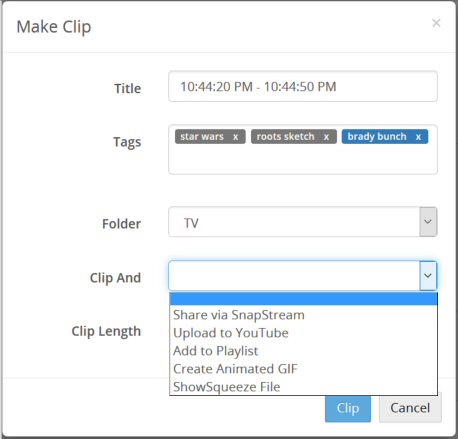The width and height of the screenshot is (458, 439).
Task: Open the Folder dropdown arrow
Action: click(428, 222)
